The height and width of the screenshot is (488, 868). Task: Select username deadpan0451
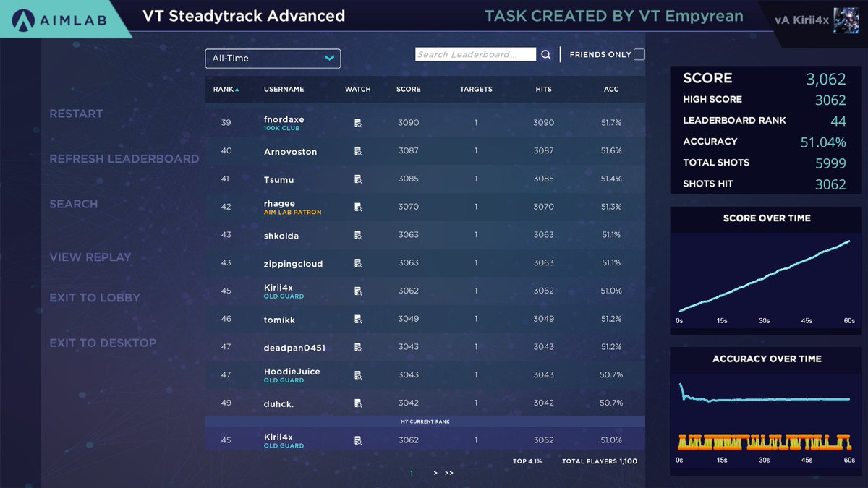tap(294, 348)
